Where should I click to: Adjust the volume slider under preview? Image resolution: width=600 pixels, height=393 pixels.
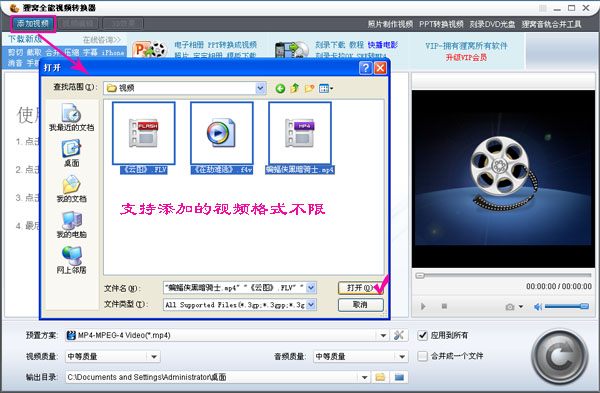[567, 306]
